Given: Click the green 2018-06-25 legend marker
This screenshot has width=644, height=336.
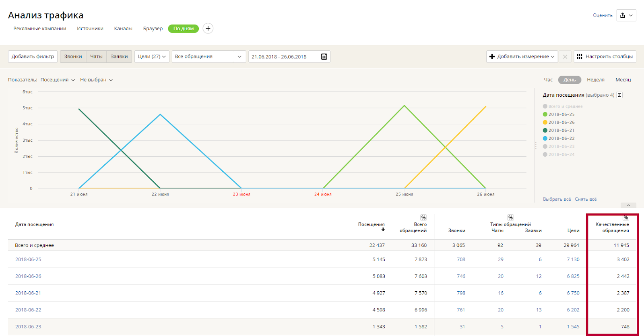Looking at the screenshot, I should click(x=545, y=114).
